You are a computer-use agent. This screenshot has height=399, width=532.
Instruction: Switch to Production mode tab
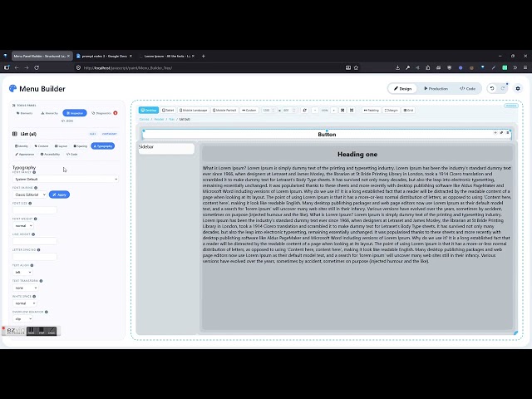pos(436,89)
